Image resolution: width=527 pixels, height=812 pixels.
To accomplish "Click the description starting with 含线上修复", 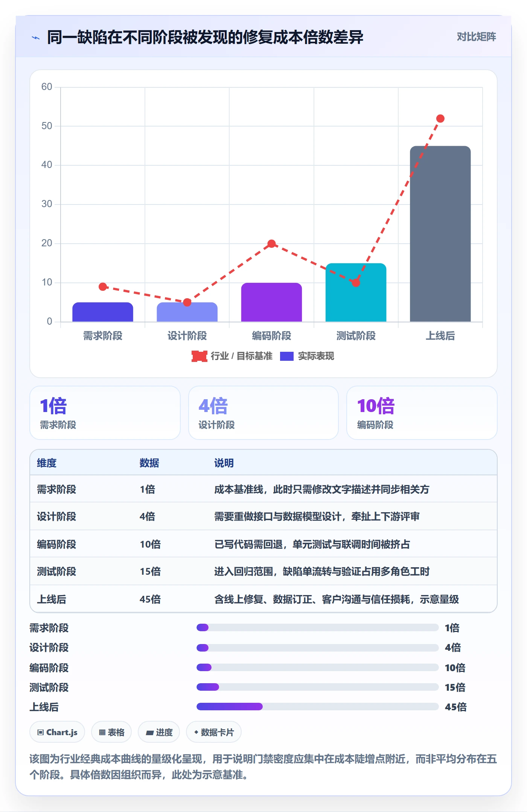I will [x=337, y=599].
